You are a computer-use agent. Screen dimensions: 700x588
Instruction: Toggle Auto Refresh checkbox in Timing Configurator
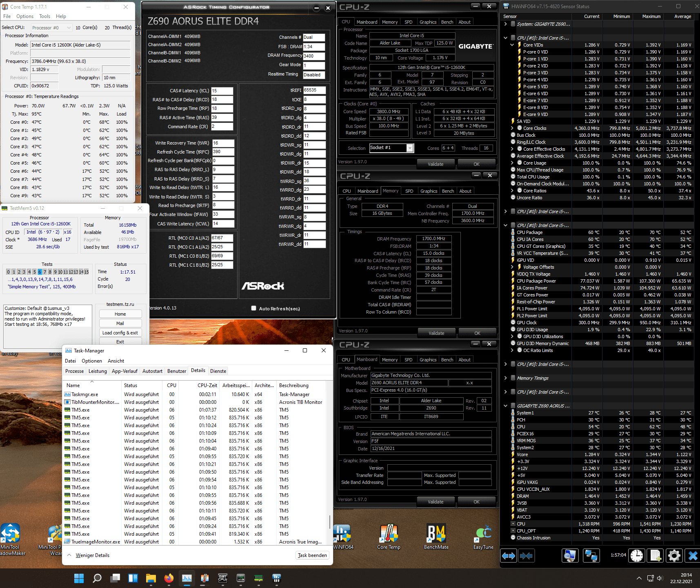coord(254,308)
